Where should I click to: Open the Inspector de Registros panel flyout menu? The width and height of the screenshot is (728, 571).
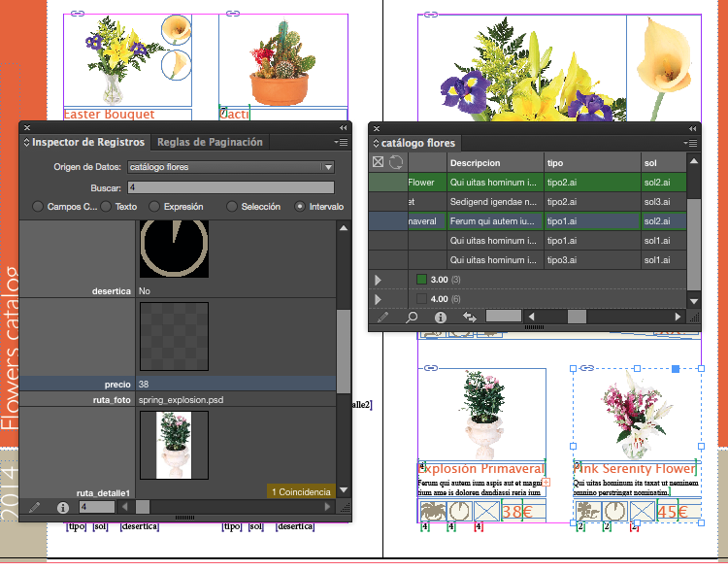pos(342,142)
